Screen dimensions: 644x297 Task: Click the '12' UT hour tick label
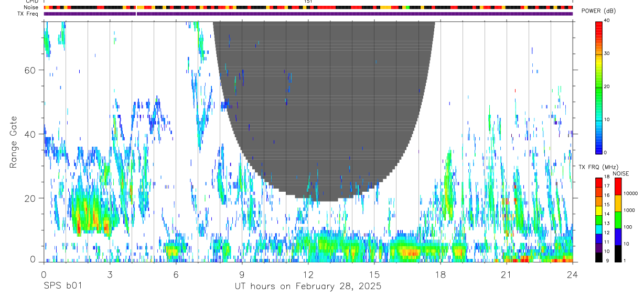308,274
